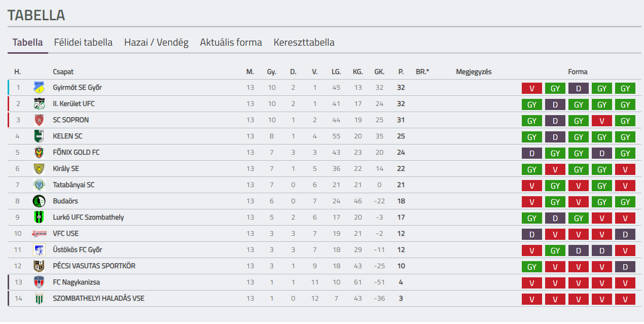
Task: Open the Tatabányai SC team link
Action: [74, 185]
